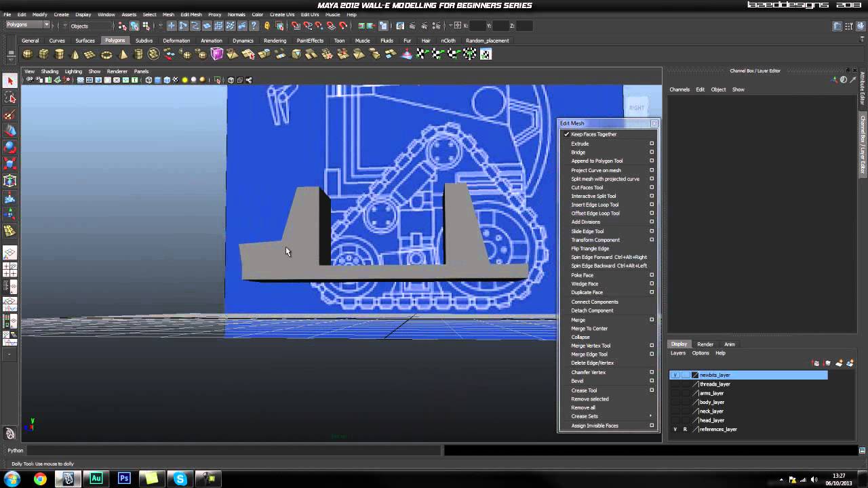
Task: Create a polygon cone from shelf
Action: (75, 54)
